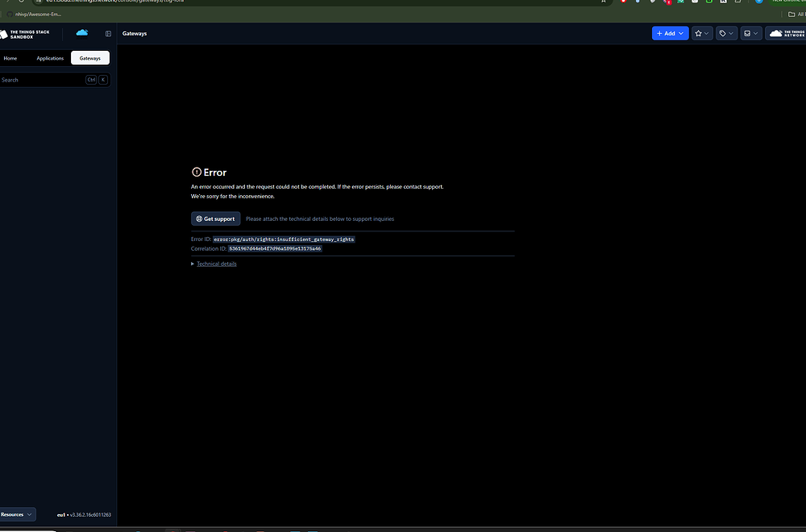The height and width of the screenshot is (532, 806).
Task: Click the browser address bar URL
Action: tap(114, 2)
